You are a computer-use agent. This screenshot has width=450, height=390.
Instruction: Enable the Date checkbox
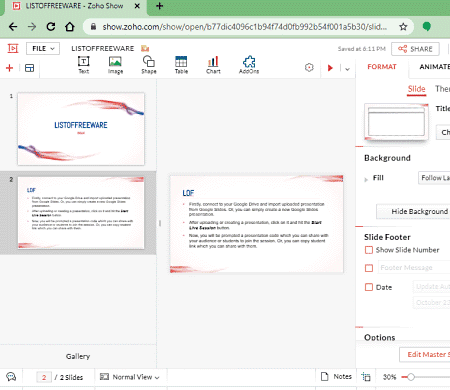tap(369, 287)
